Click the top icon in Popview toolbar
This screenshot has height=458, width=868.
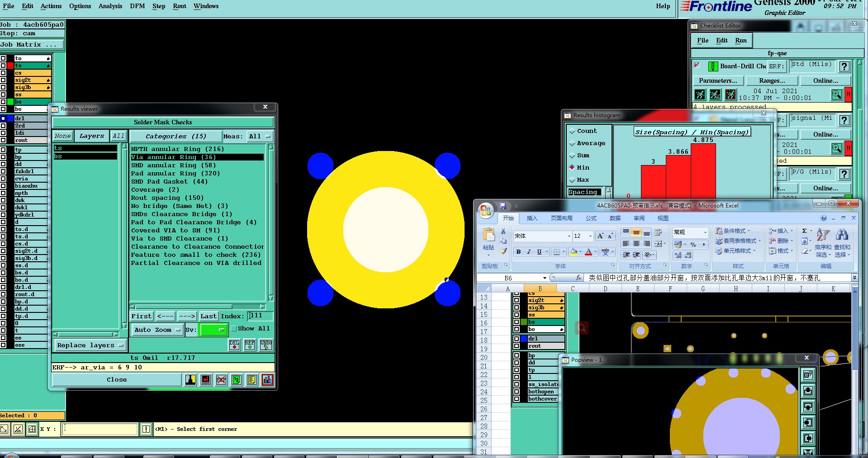[x=808, y=375]
